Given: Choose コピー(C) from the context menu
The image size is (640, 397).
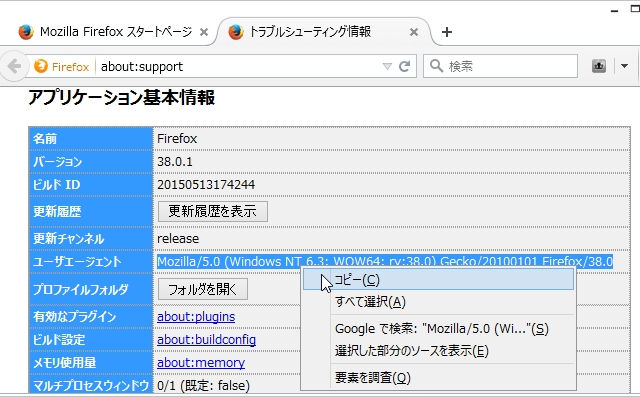Looking at the screenshot, I should tap(438, 280).
